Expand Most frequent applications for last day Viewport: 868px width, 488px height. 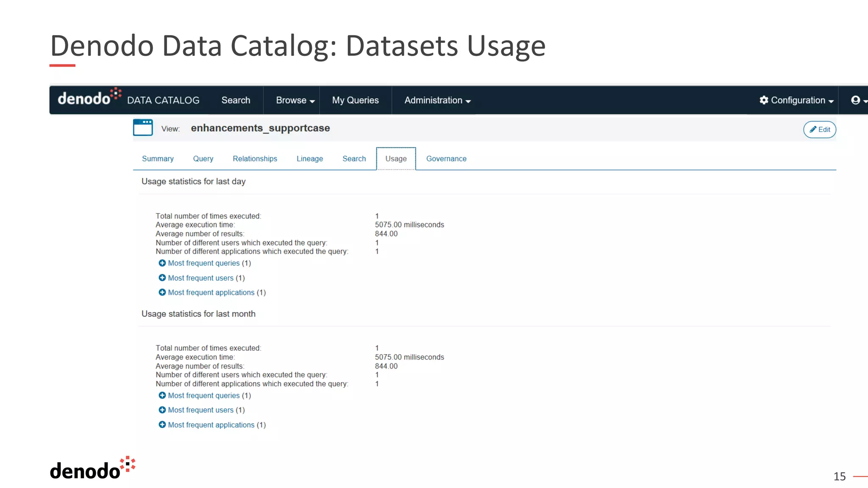(x=212, y=292)
